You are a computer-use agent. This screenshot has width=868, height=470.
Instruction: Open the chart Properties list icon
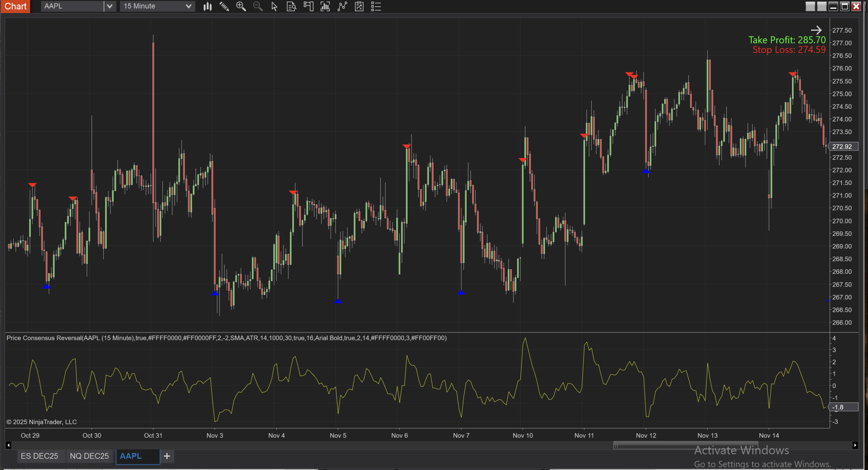pos(376,6)
